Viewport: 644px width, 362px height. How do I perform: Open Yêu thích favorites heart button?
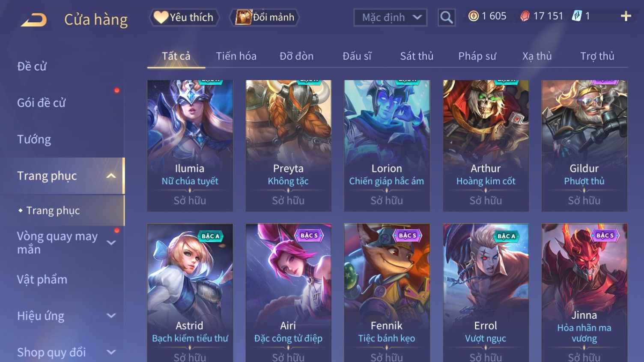point(184,17)
